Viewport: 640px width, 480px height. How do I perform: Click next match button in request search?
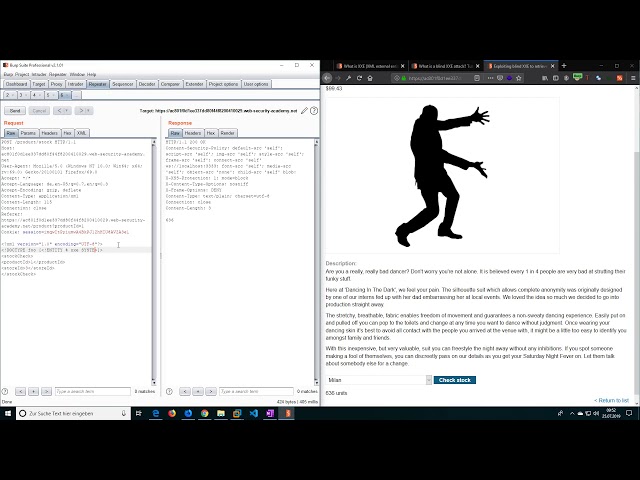point(47,391)
